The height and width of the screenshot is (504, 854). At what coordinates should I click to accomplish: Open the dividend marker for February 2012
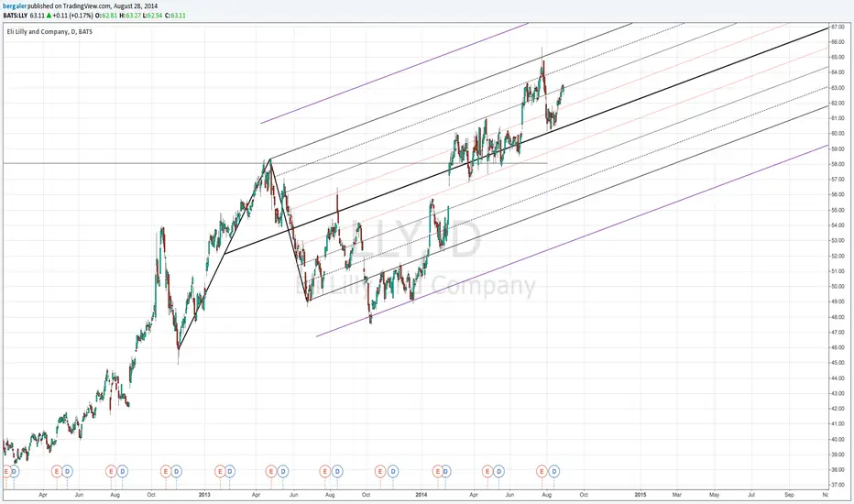pyautogui.click(x=14, y=471)
